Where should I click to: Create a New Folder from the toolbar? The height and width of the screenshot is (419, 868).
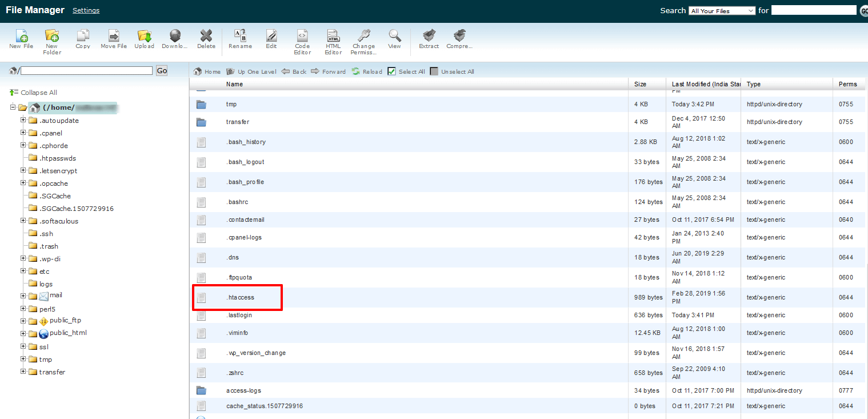tap(52, 35)
